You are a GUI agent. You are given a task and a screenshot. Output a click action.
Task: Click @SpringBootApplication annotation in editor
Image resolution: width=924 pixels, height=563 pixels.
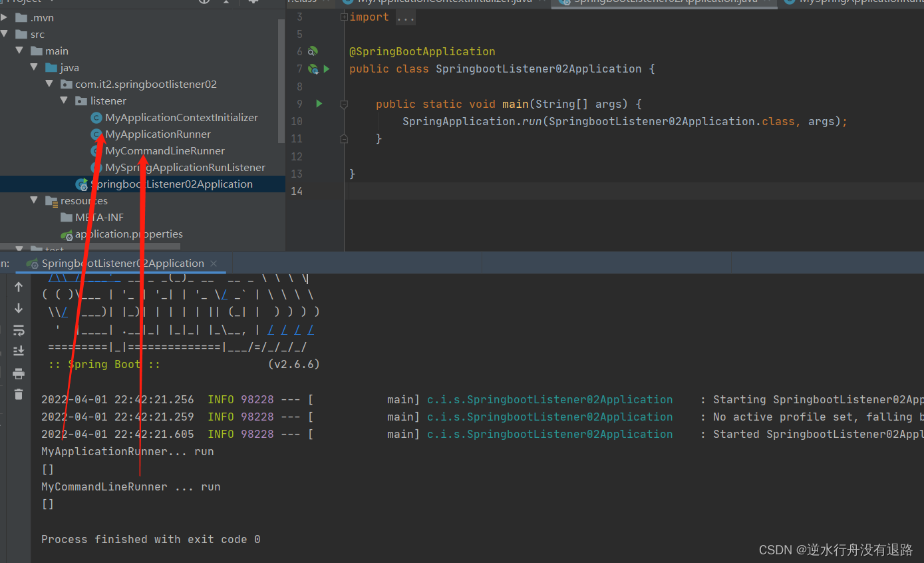(x=422, y=51)
